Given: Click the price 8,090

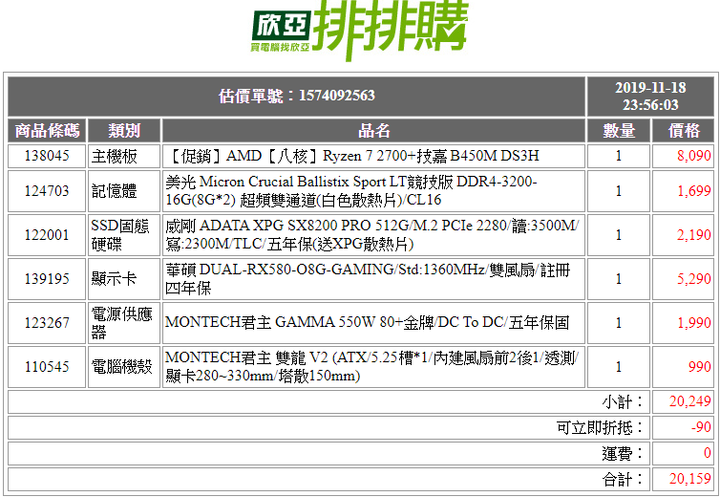Looking at the screenshot, I should tap(683, 156).
